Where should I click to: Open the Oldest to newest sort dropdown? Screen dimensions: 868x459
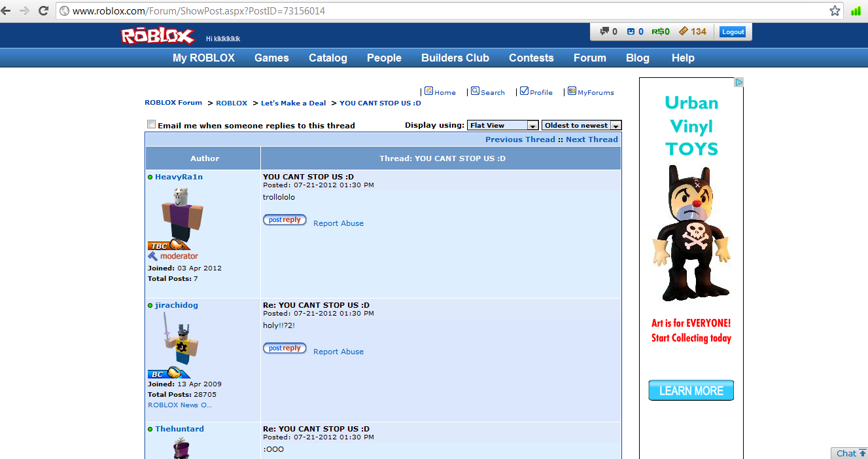coord(582,125)
